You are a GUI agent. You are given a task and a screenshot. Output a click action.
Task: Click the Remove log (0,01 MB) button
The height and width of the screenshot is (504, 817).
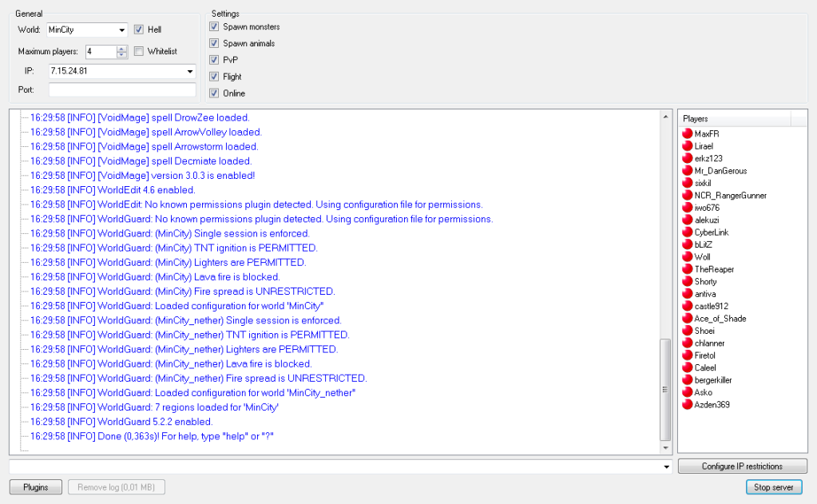[x=116, y=487]
